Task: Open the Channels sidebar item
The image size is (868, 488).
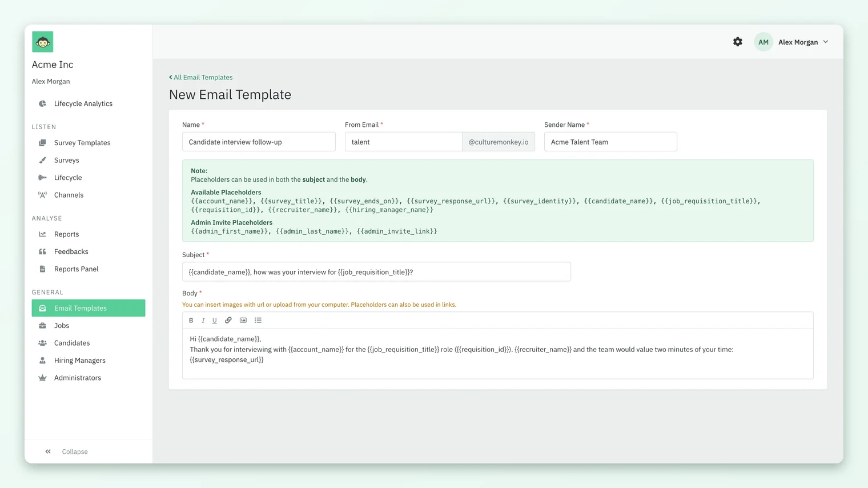Action: coord(89,195)
